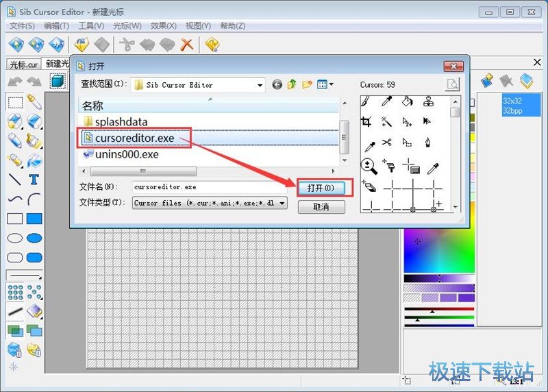Close the 打开 dialog
The height and width of the screenshot is (392, 548).
tap(453, 66)
